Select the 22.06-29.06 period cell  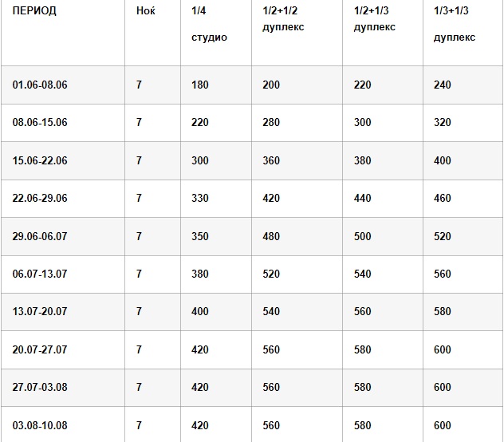(x=40, y=199)
